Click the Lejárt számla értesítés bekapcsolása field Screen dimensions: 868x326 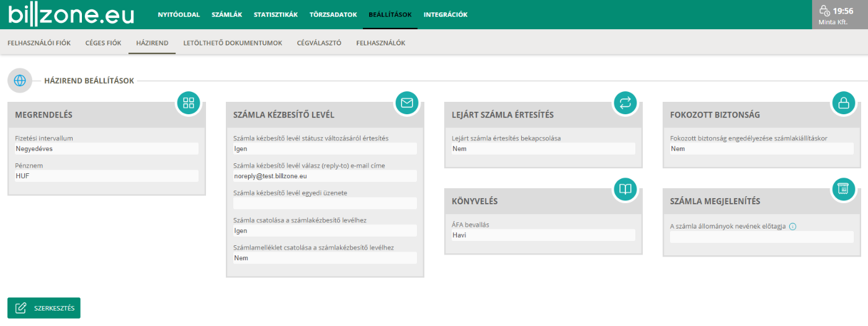pyautogui.click(x=544, y=149)
